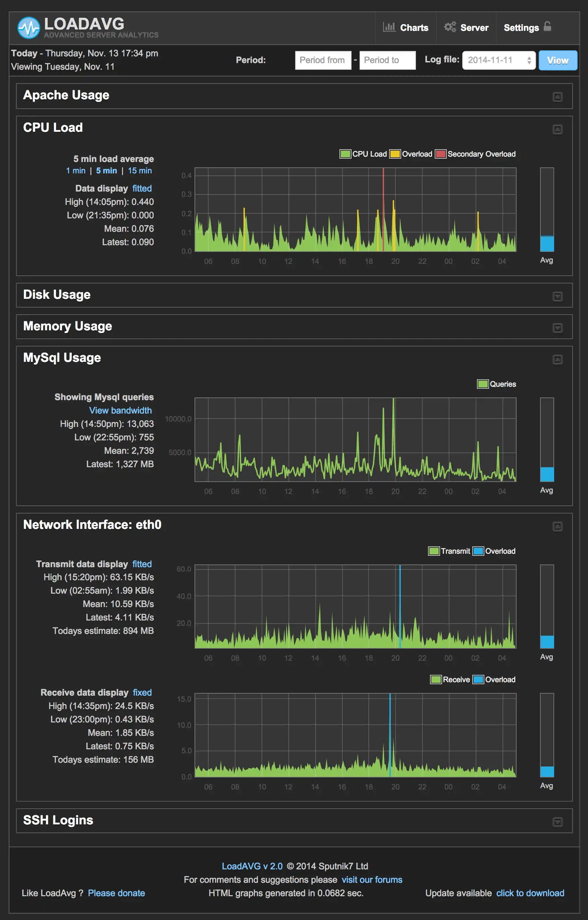Viewport: 588px width, 920px height.
Task: Click the Server gears icon
Action: [x=450, y=27]
